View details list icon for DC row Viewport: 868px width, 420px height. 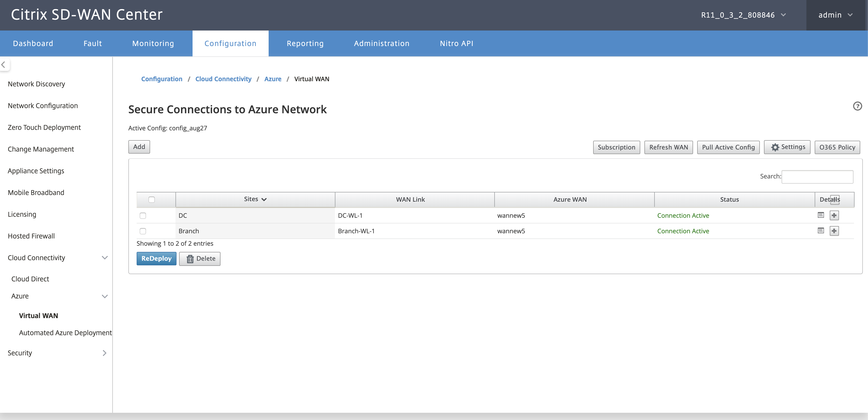[x=821, y=215]
